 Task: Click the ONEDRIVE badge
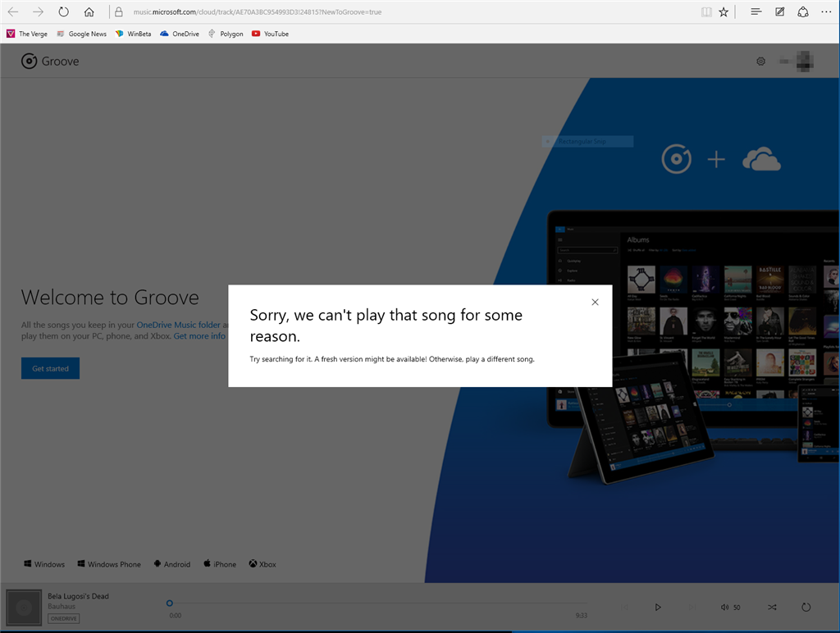64,618
